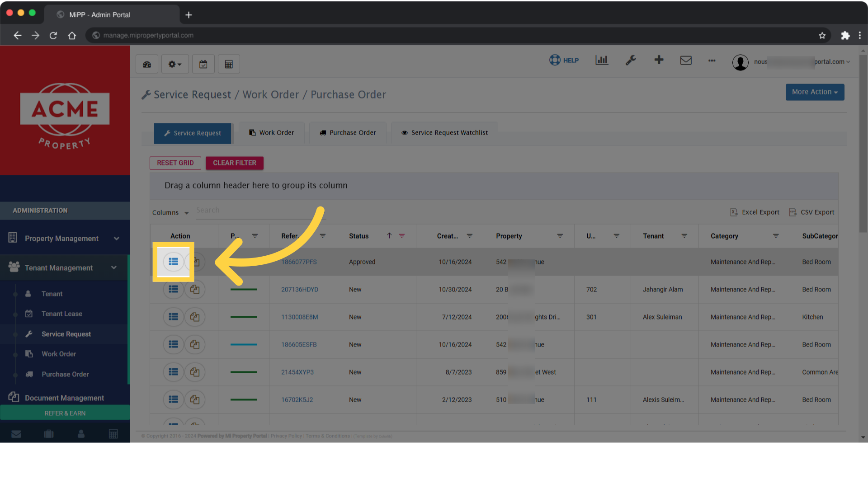This screenshot has height=488, width=868.
Task: Select the calculator icon next to the calendar
Action: pyautogui.click(x=229, y=64)
